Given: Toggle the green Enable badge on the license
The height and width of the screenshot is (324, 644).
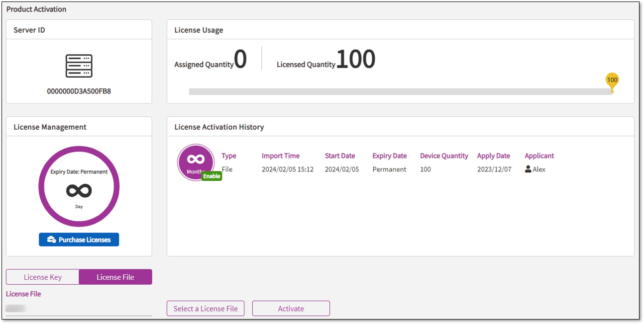Looking at the screenshot, I should pos(212,175).
